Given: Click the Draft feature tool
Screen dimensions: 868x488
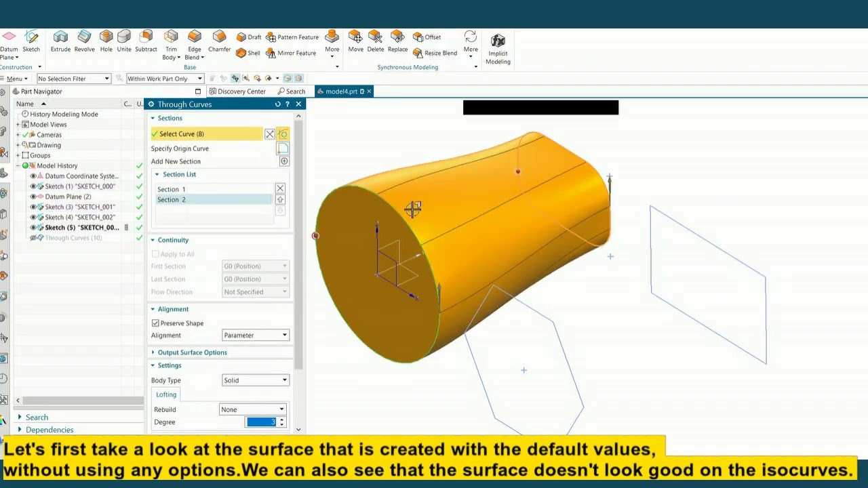Looking at the screenshot, I should coord(249,37).
